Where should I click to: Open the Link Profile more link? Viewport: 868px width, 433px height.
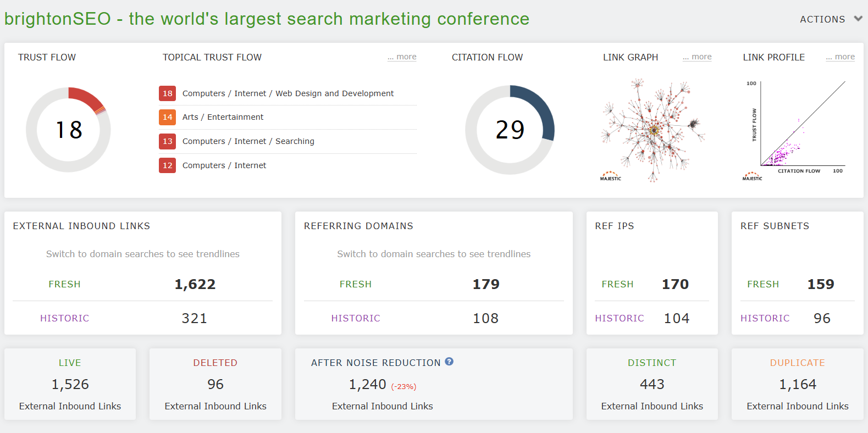pyautogui.click(x=840, y=57)
